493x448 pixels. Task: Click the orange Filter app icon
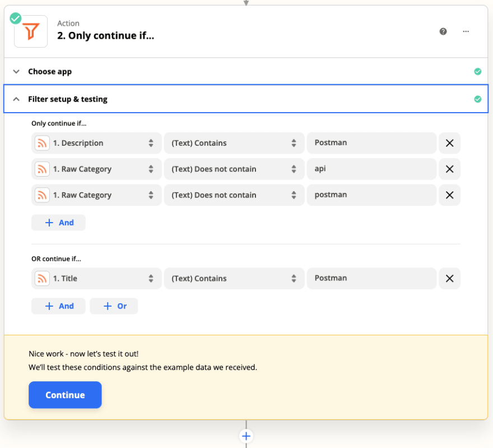[31, 31]
